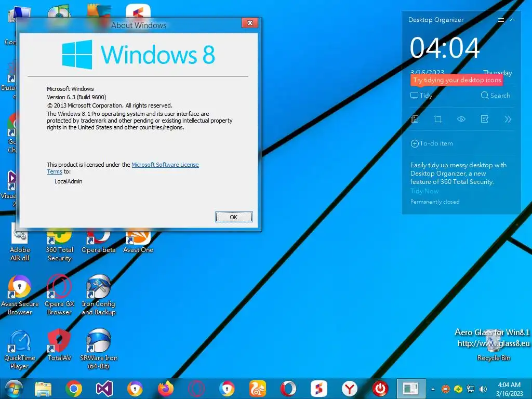Click OK in About Windows dialog
The width and height of the screenshot is (532, 399).
[234, 217]
